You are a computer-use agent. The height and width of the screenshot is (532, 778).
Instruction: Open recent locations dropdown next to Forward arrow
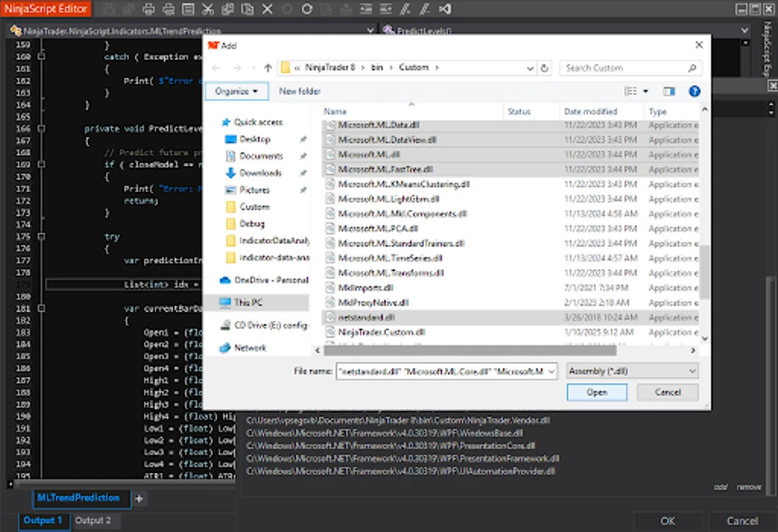pyautogui.click(x=253, y=68)
